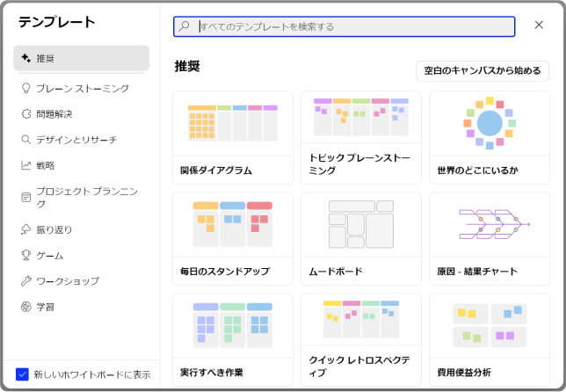Click the calendar icon for プロジェクト プランニング
This screenshot has width=566, height=392.
[26, 197]
